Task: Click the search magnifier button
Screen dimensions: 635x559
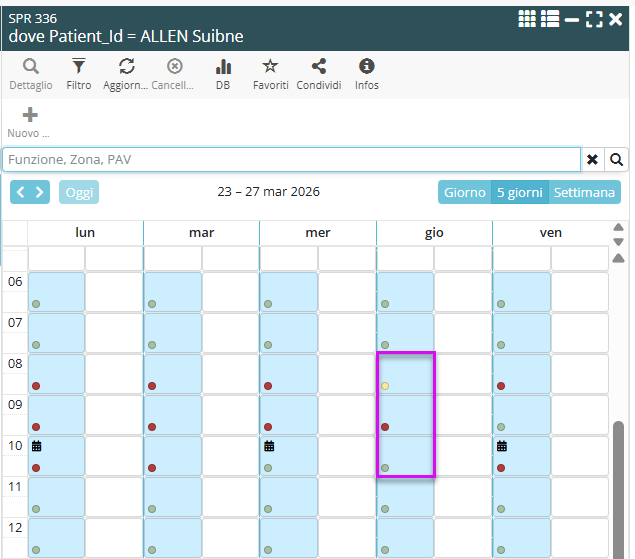Action: coord(617,160)
